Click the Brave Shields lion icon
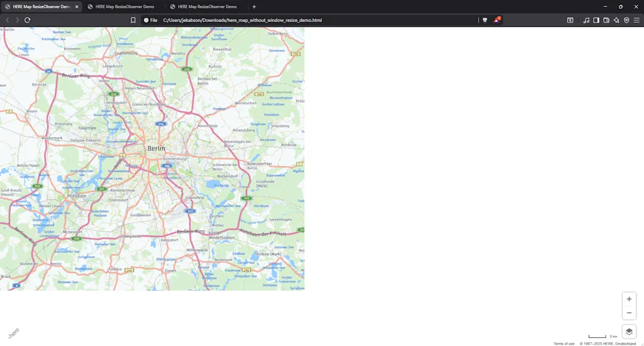Screen dimensions: 644x346 [485, 20]
